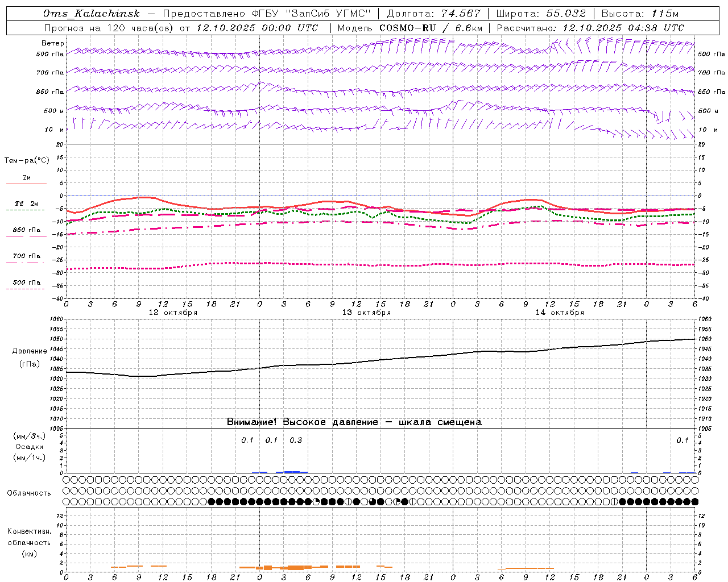
Task: Click the 13 октября date label
Action: pyautogui.click(x=366, y=313)
